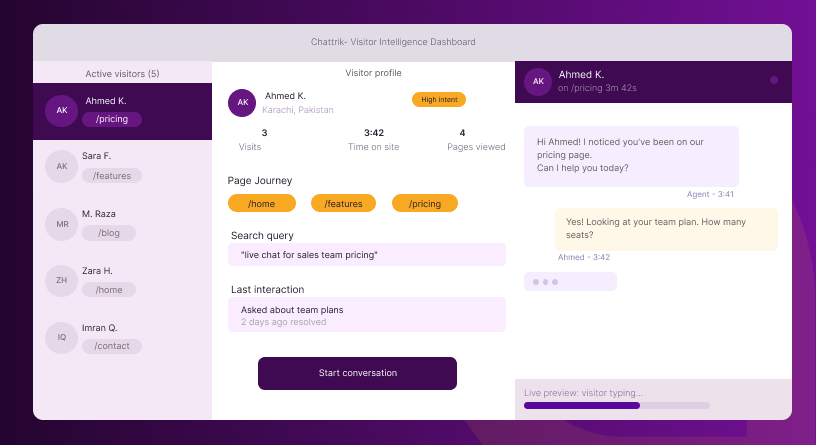Click the Visits count 3
The image size is (816, 445).
coord(264,133)
